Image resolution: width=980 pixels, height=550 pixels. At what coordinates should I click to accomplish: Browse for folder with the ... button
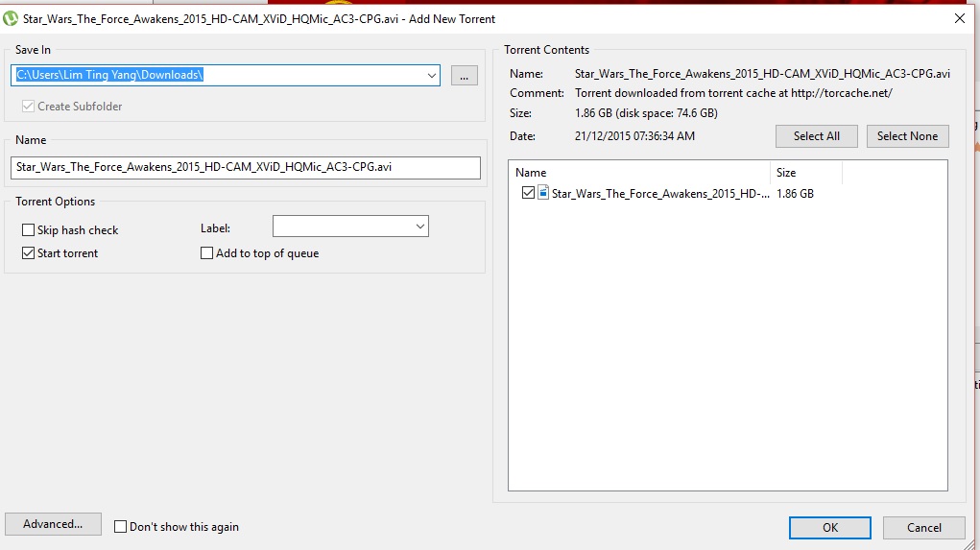point(465,76)
